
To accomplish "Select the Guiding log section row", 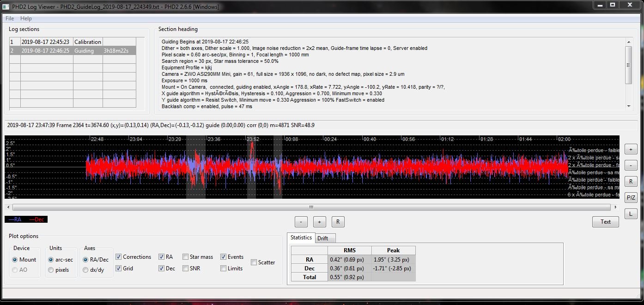I will 73,51.
